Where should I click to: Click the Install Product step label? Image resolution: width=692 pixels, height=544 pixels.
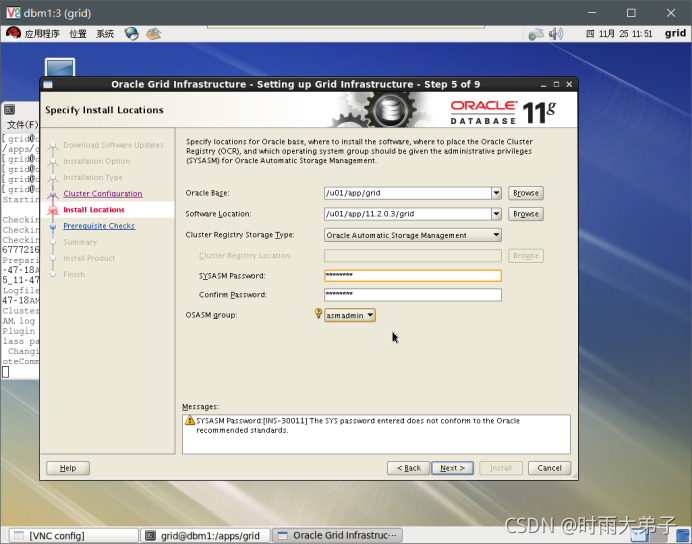[x=89, y=258]
